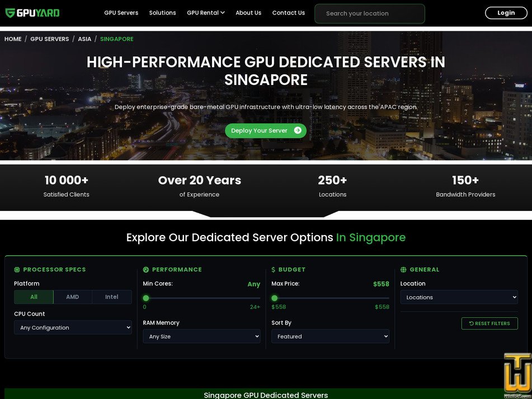Screen dimensions: 532x399
Task: Select the Intel platform option
Action: [x=112, y=297]
